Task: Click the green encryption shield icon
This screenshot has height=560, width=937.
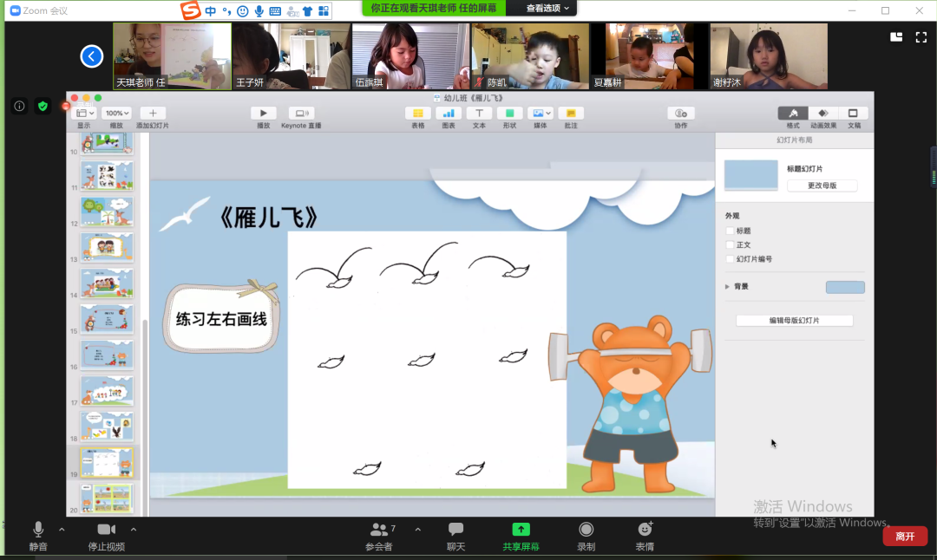Action: point(43,107)
